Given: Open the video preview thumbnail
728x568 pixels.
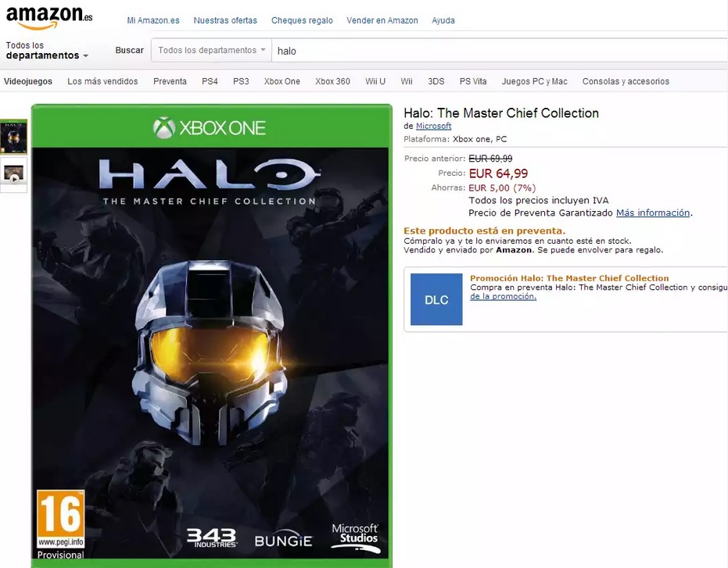Looking at the screenshot, I should 14,173.
